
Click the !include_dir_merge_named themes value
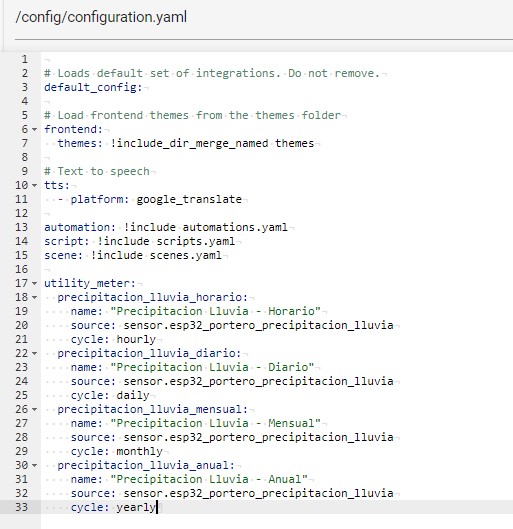tap(212, 143)
